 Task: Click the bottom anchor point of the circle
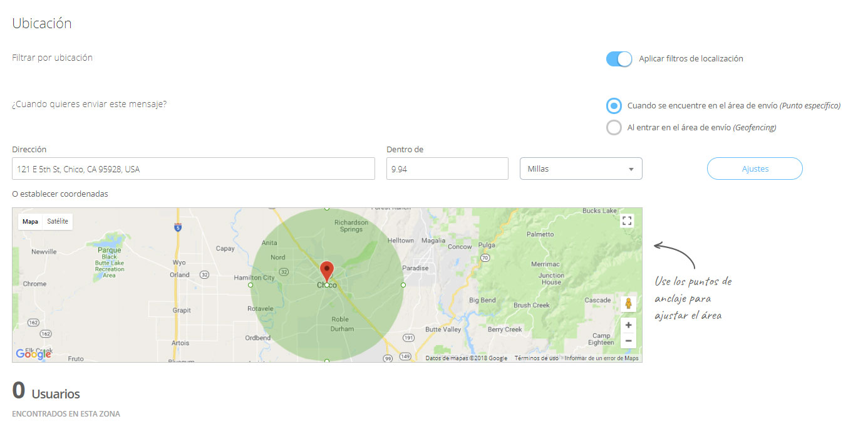327,361
